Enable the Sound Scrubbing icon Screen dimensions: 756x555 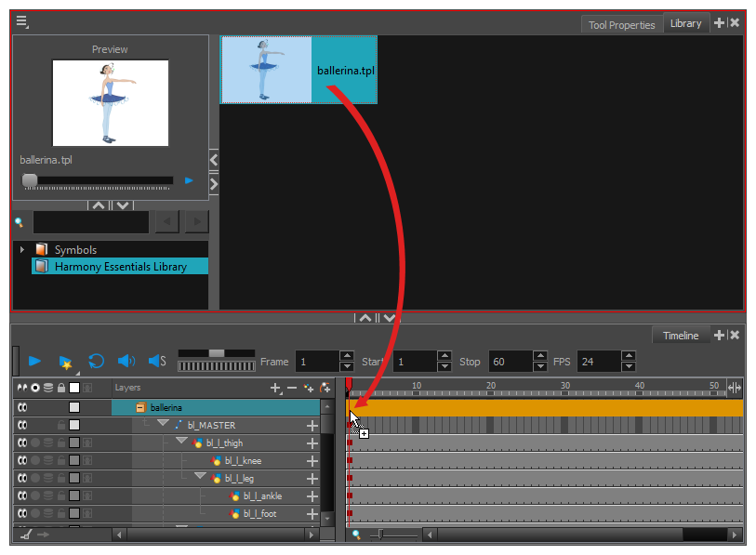pos(156,361)
